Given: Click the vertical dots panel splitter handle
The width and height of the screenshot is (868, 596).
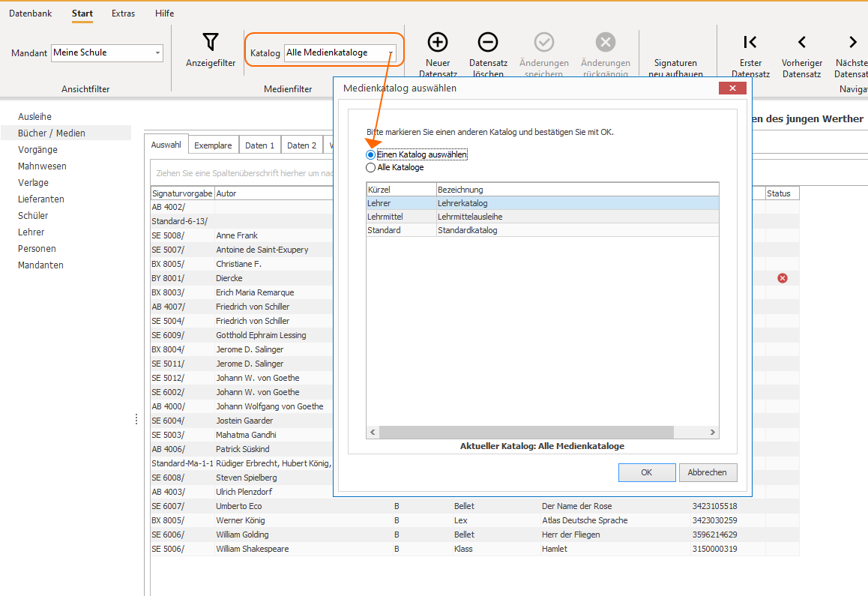Looking at the screenshot, I should click(x=136, y=419).
